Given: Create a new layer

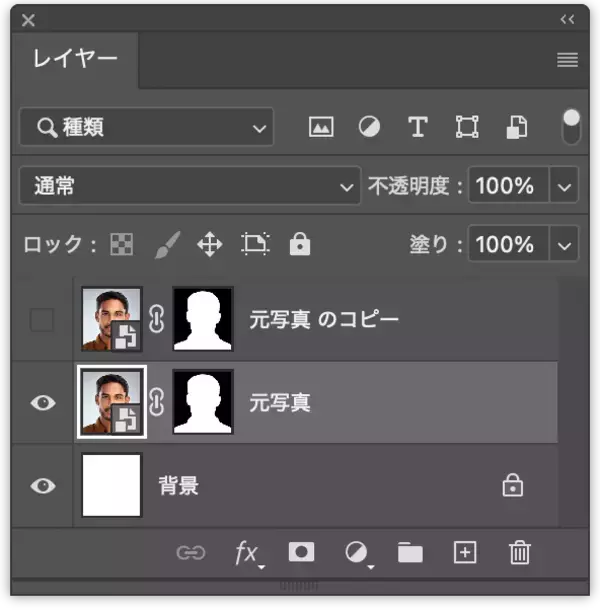Looking at the screenshot, I should point(465,552).
